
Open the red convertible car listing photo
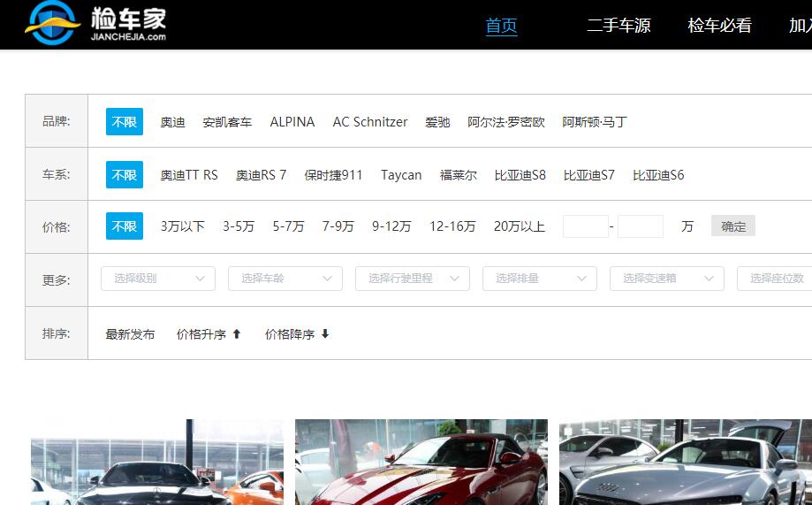(x=421, y=462)
